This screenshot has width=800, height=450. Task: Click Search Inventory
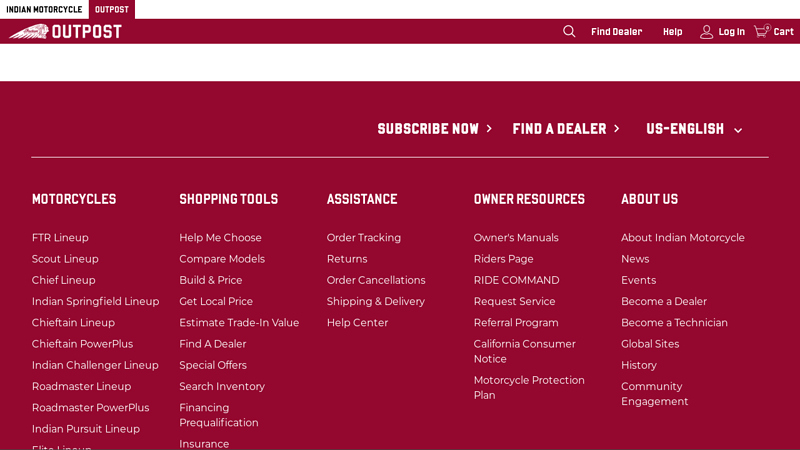click(222, 387)
